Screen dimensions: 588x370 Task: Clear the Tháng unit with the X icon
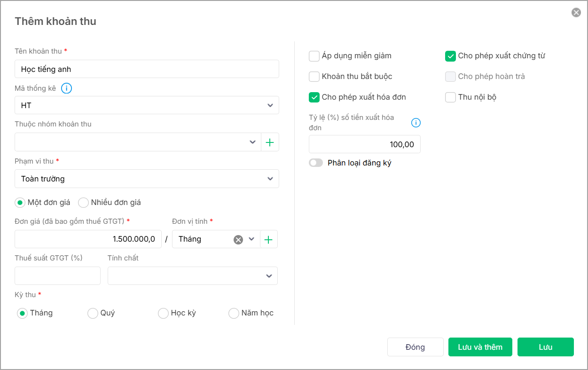[x=238, y=239]
